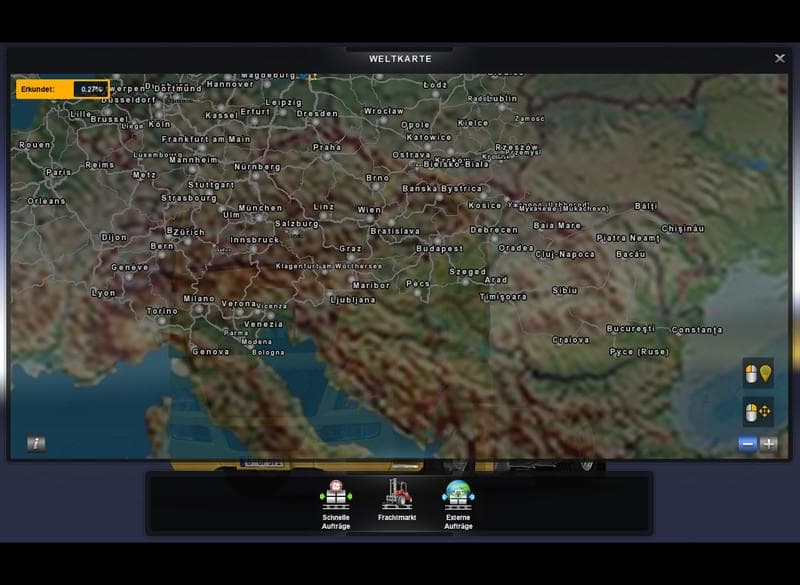The image size is (800, 585).
Task: Select the city Genova
Action: coord(210,351)
